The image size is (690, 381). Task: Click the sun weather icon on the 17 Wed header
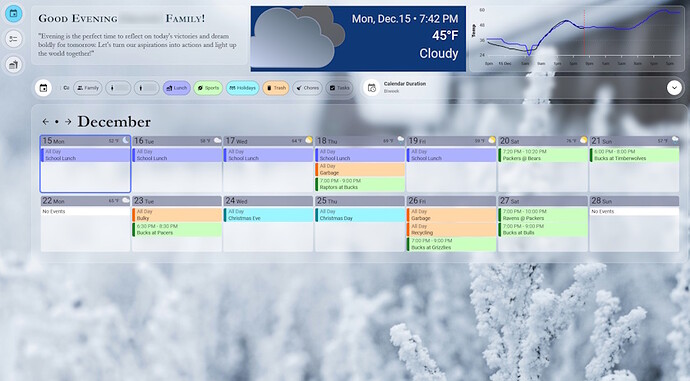309,140
